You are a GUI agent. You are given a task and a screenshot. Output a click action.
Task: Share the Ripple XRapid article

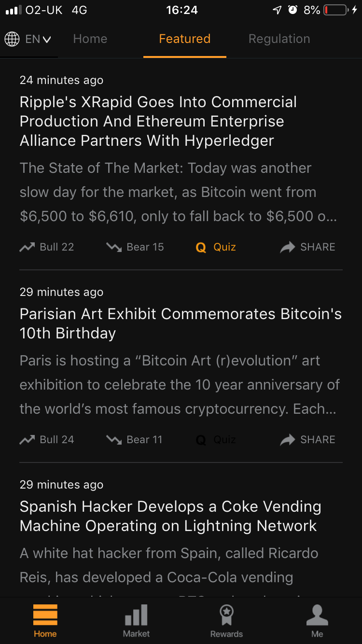coord(307,247)
